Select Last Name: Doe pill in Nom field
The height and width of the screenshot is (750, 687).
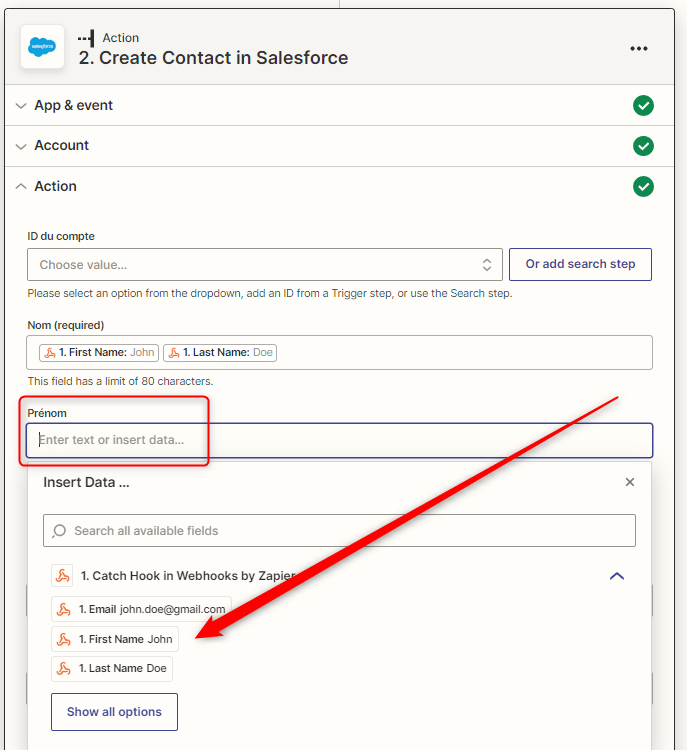[x=220, y=353]
